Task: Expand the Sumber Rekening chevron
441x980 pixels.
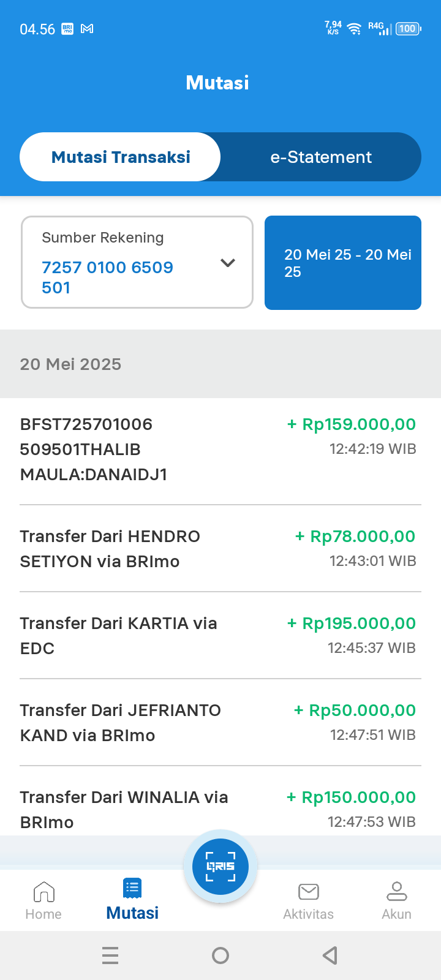Action: coord(228,263)
